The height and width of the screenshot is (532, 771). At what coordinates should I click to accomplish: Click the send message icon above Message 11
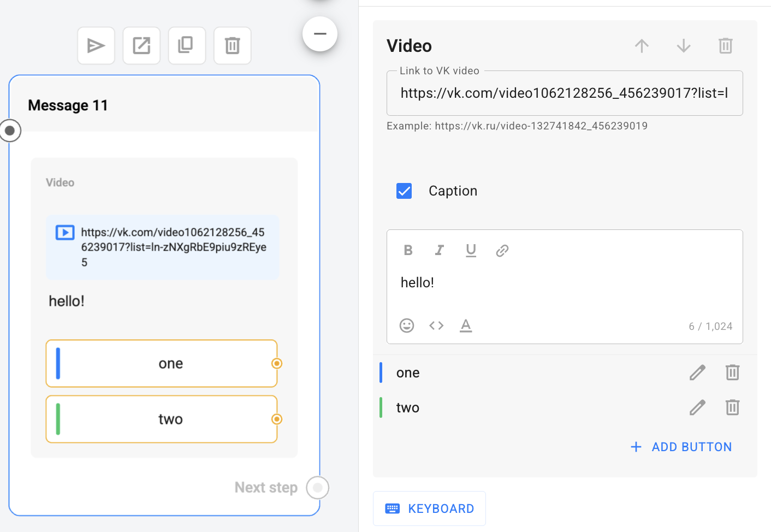(x=96, y=46)
